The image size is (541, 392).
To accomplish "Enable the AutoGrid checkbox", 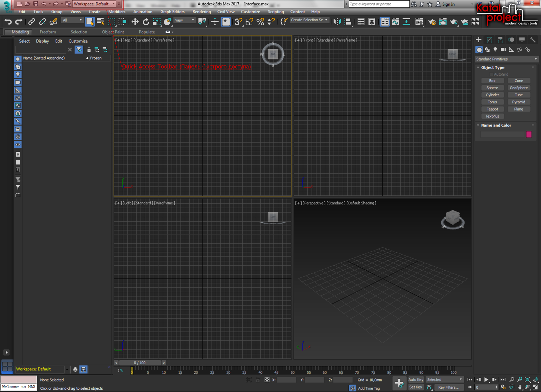I will click(x=491, y=74).
